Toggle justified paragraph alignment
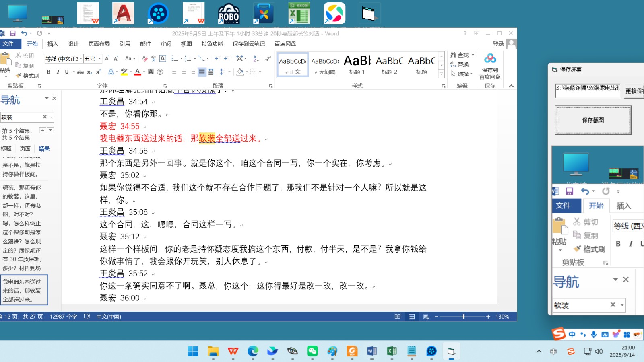The height and width of the screenshot is (362, 644). coord(202,72)
